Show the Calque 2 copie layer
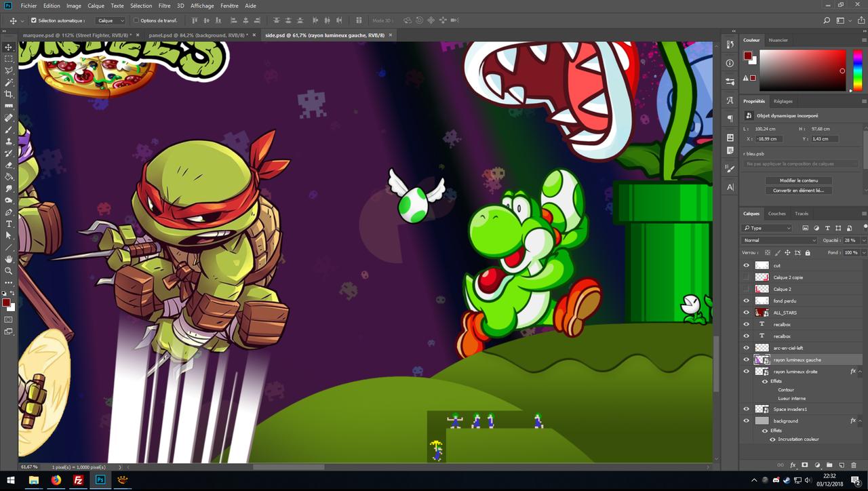This screenshot has width=868, height=491. coord(747,277)
